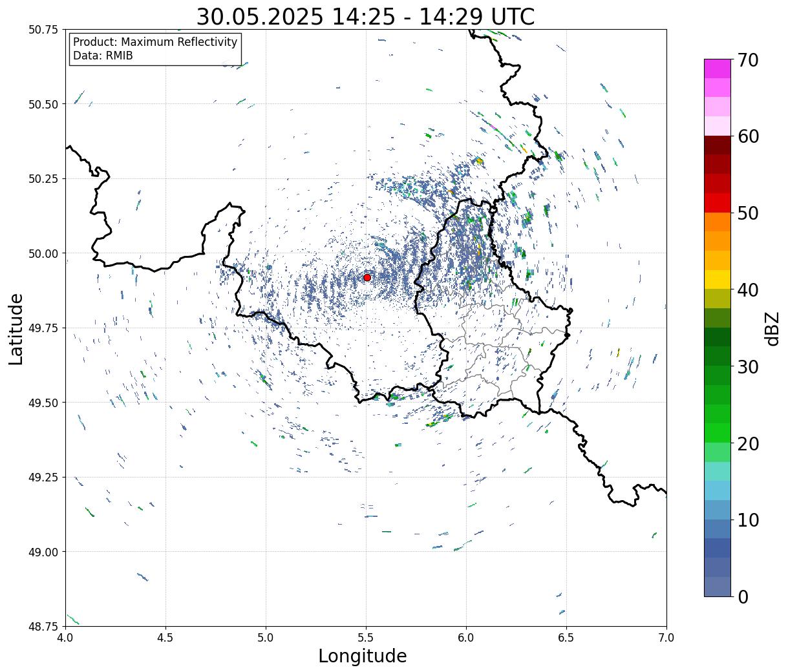Click the colorbar tick label 10
Image resolution: width=788 pixels, height=672 pixels.
748,520
